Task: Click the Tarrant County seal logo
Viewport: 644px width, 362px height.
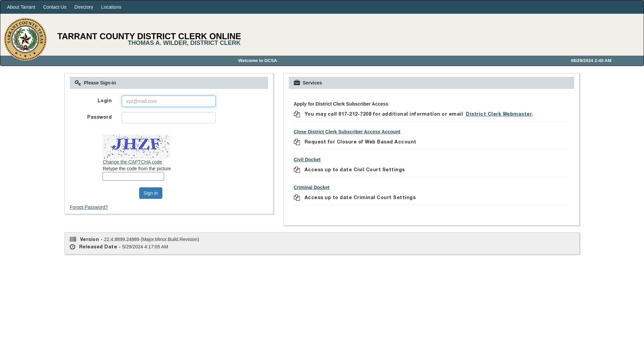Action: 25,39
